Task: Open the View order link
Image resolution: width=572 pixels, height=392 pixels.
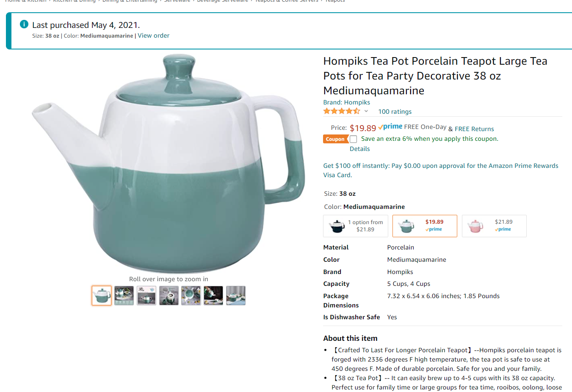Action: (153, 36)
